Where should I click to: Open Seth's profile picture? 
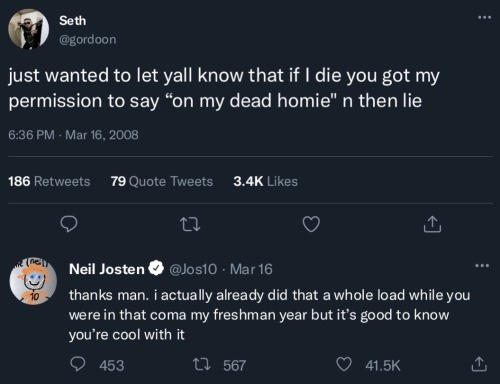point(29,29)
